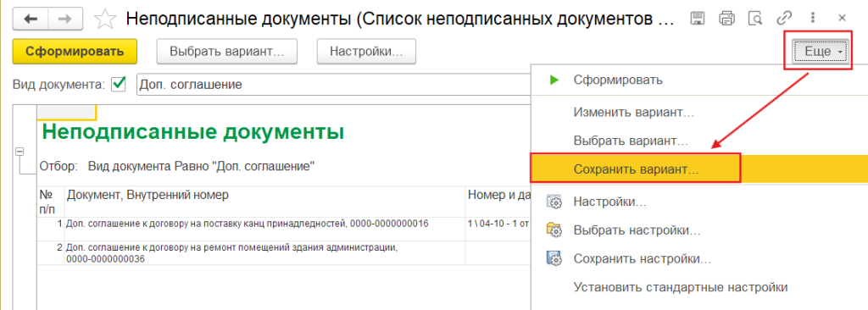
Task: Click folder icon beside Выбрать настройки...
Action: [x=554, y=230]
